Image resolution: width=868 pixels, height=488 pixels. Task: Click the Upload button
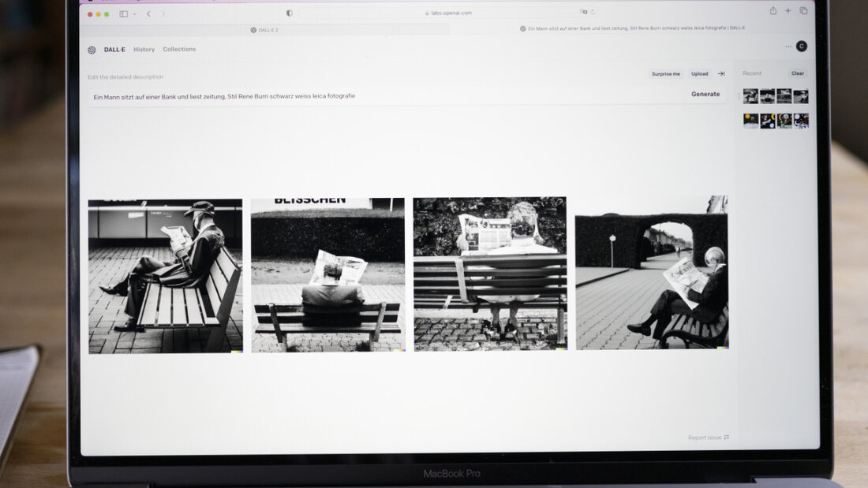pyautogui.click(x=699, y=74)
